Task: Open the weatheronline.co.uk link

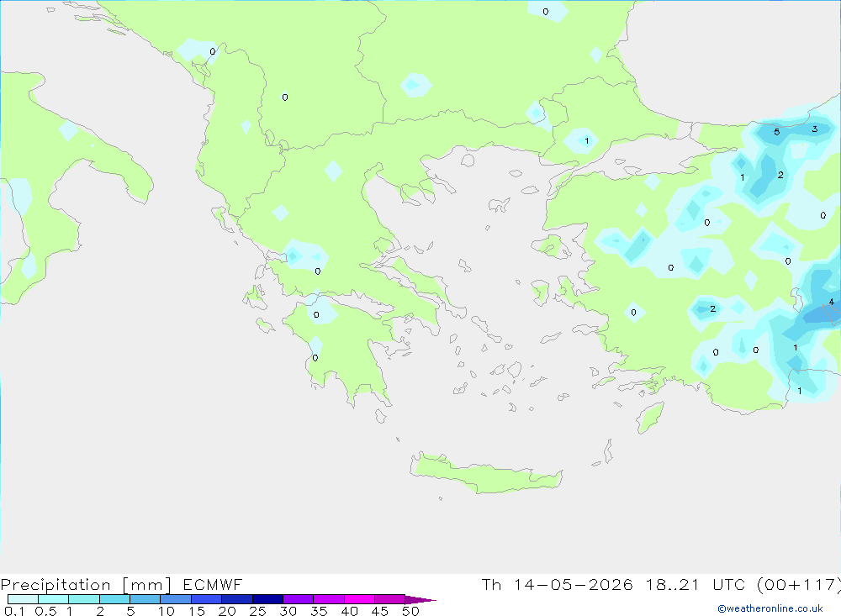Action: pos(770,608)
